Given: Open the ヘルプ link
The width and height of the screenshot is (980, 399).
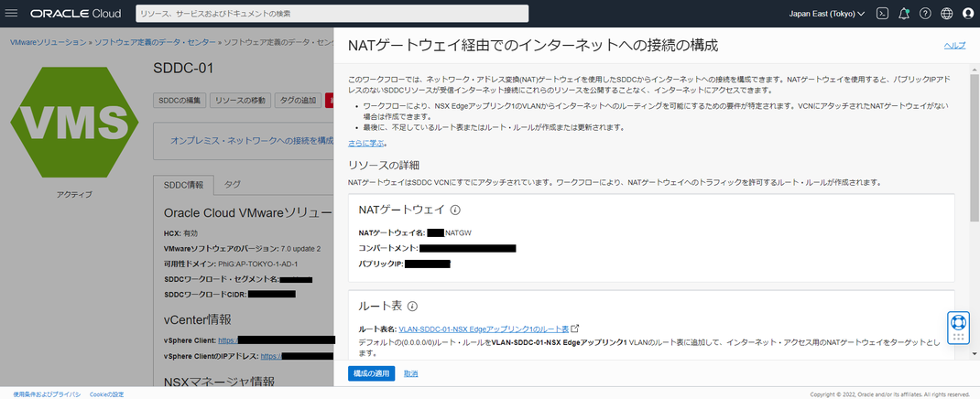Looking at the screenshot, I should point(954,46).
